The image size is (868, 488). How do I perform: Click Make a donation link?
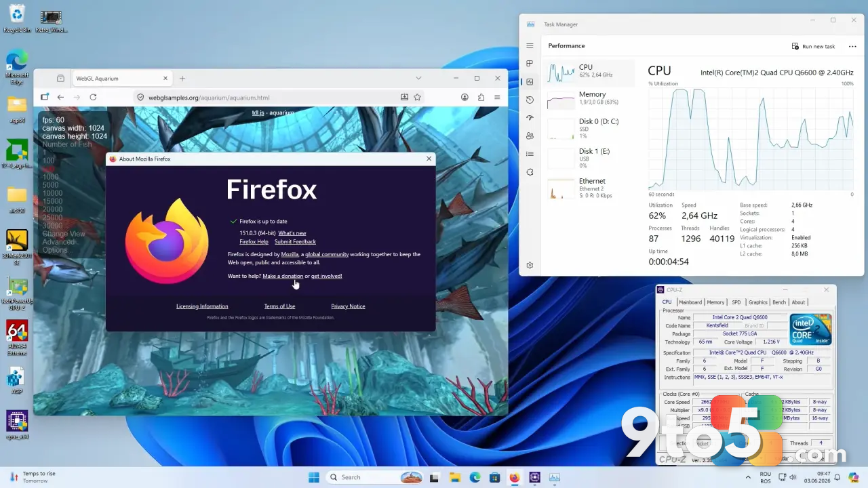(x=283, y=276)
